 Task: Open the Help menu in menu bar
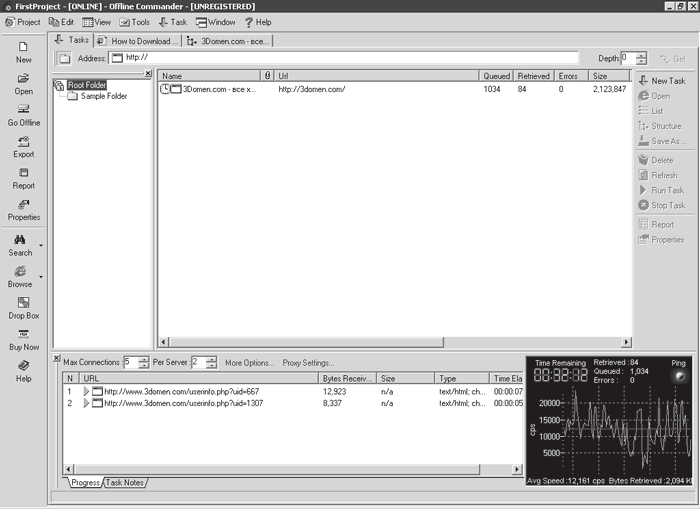(258, 22)
